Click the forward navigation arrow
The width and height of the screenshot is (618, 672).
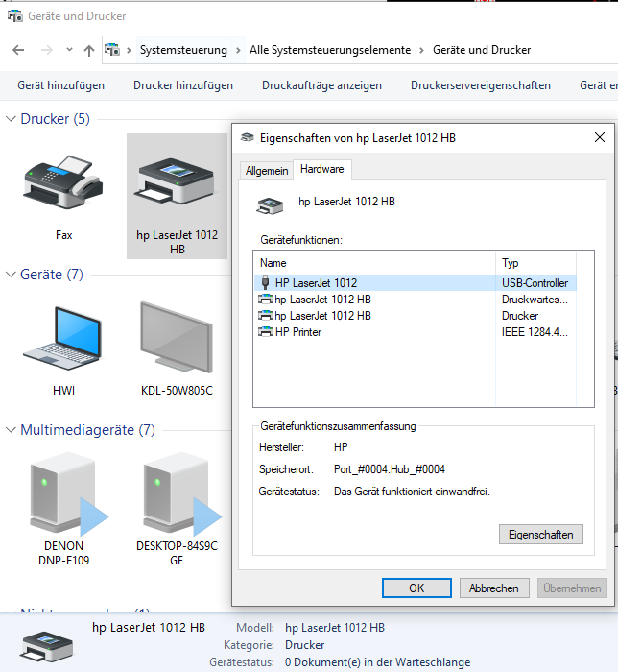click(x=46, y=51)
